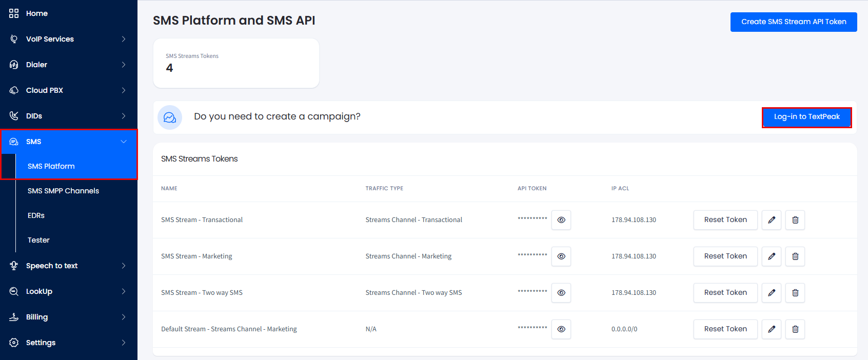Click the VoIP Services headset icon
The height and width of the screenshot is (360, 868).
[14, 39]
